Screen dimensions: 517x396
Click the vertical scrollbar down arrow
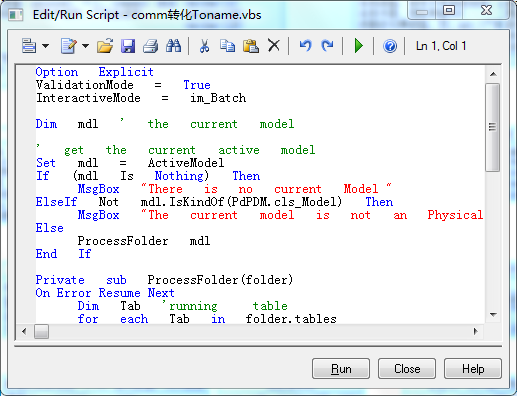click(x=493, y=314)
